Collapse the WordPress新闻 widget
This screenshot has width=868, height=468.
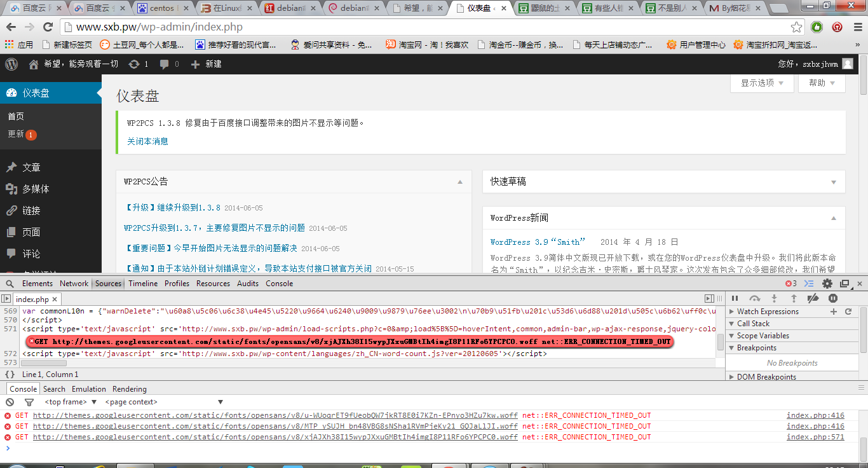(x=834, y=218)
